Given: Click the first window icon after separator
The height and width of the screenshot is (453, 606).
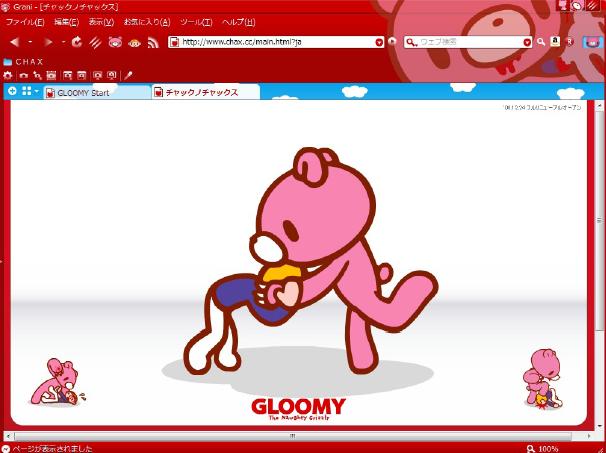Looking at the screenshot, I should pos(68,75).
